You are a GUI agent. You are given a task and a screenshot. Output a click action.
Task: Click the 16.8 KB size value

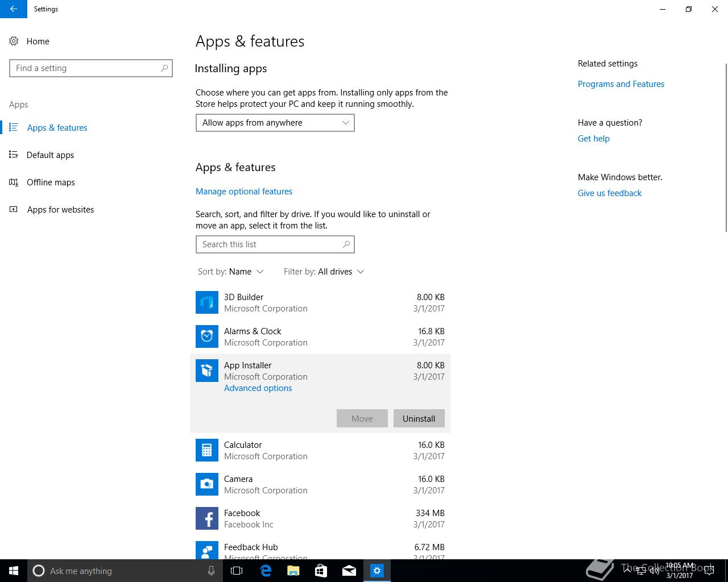pos(431,331)
